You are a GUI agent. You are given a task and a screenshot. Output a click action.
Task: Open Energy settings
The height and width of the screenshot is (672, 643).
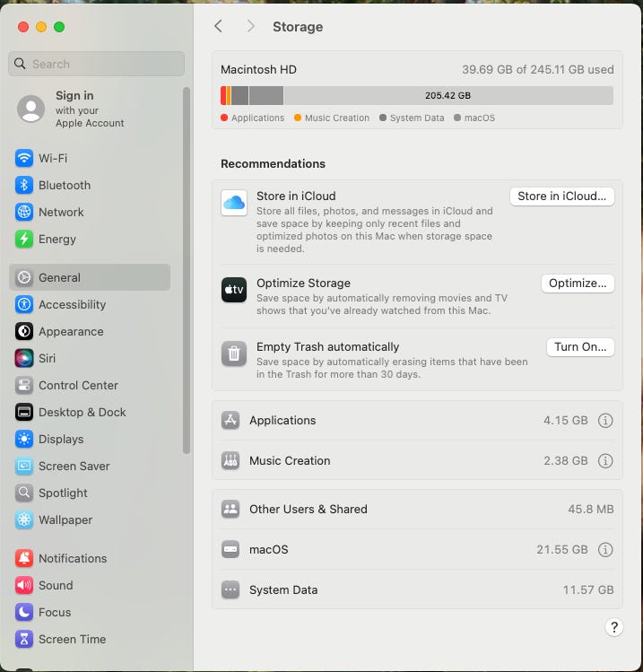[x=90, y=240]
